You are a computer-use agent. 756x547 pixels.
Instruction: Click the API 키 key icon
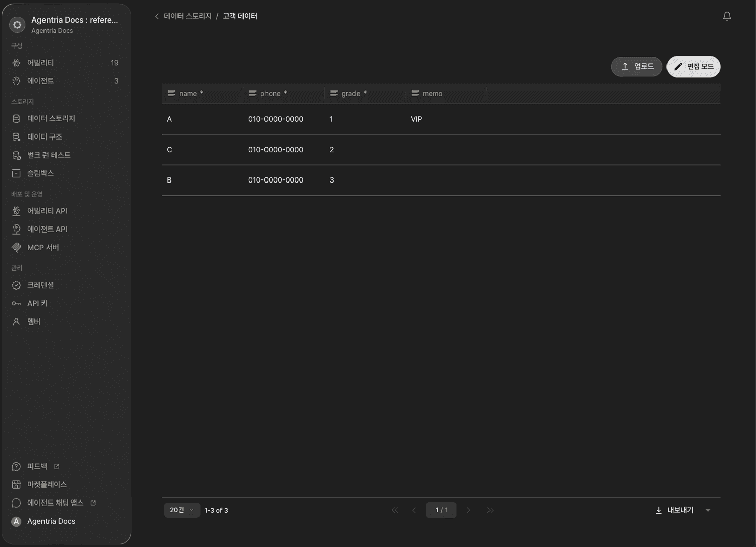[x=16, y=303]
